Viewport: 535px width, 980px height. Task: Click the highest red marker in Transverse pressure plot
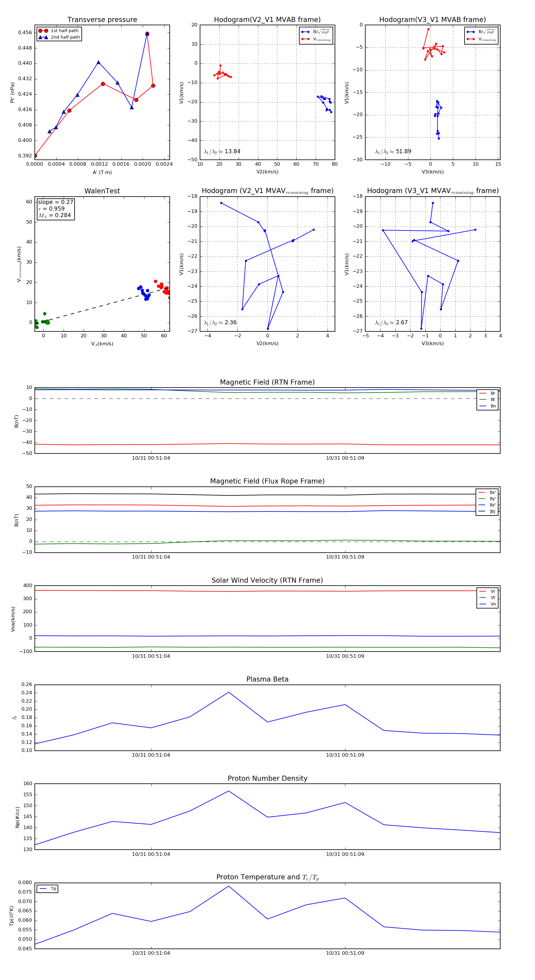147,34
